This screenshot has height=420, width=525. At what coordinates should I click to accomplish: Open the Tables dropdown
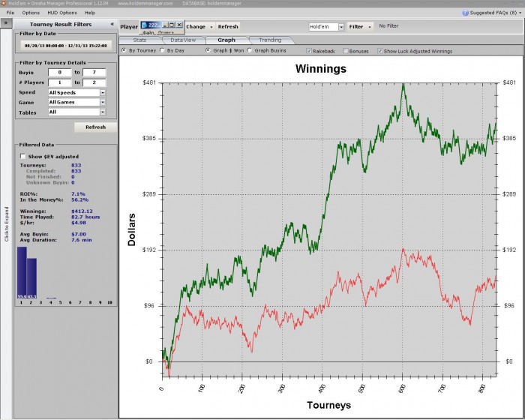103,112
